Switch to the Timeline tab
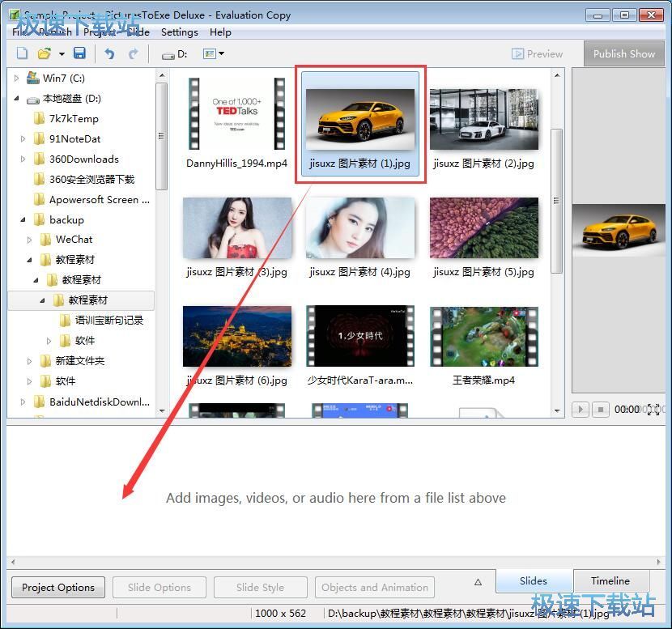The height and width of the screenshot is (629, 672). pyautogui.click(x=610, y=580)
